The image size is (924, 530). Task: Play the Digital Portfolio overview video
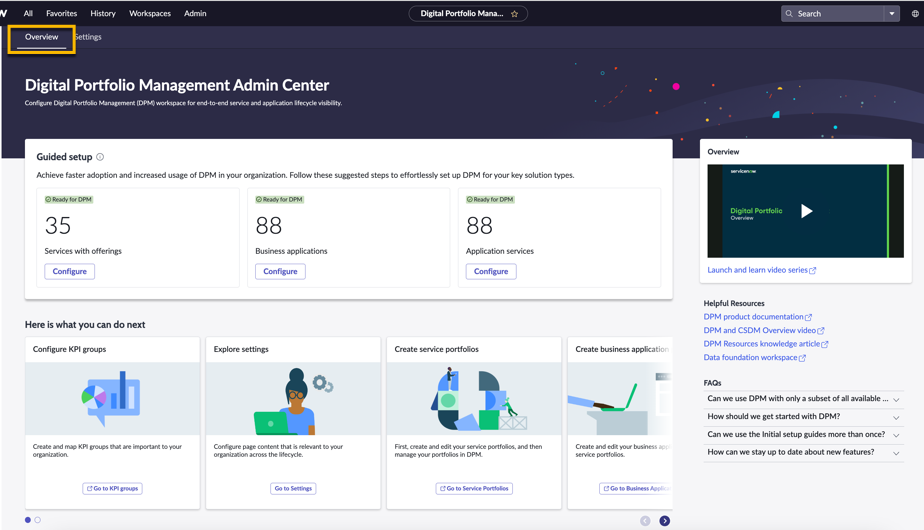806,211
